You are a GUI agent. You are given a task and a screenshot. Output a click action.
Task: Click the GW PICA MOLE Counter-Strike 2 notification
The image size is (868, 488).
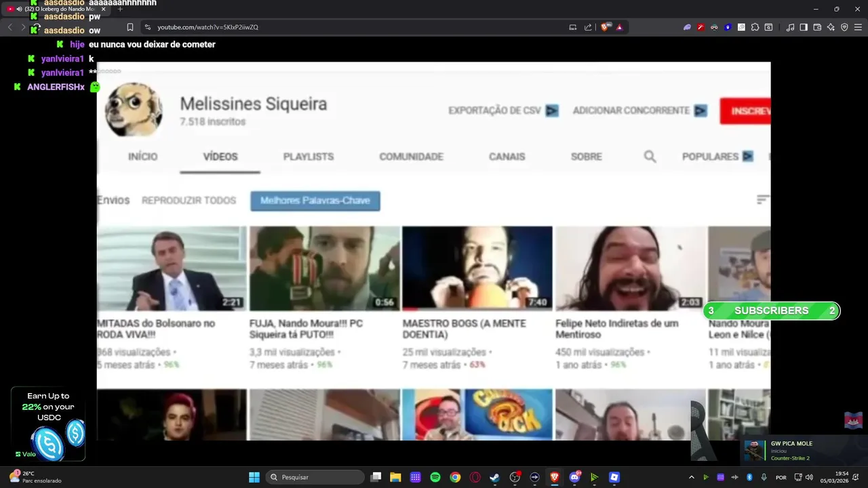tap(804, 451)
